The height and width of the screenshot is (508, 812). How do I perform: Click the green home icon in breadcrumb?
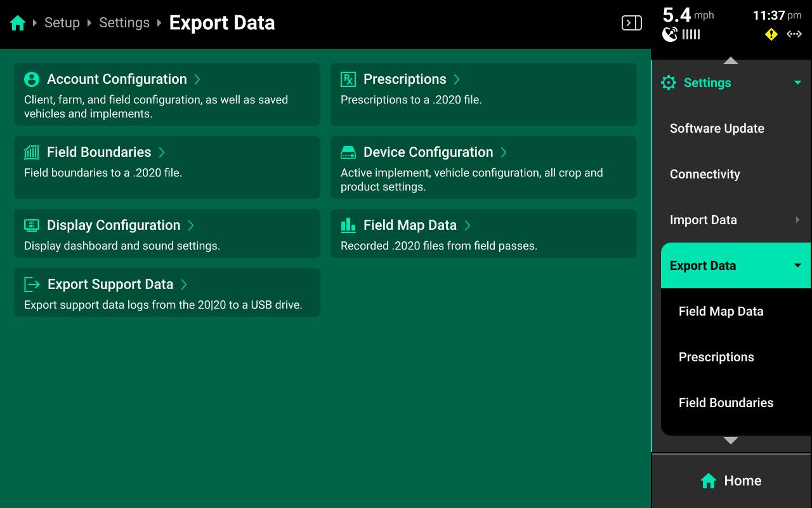pos(18,23)
